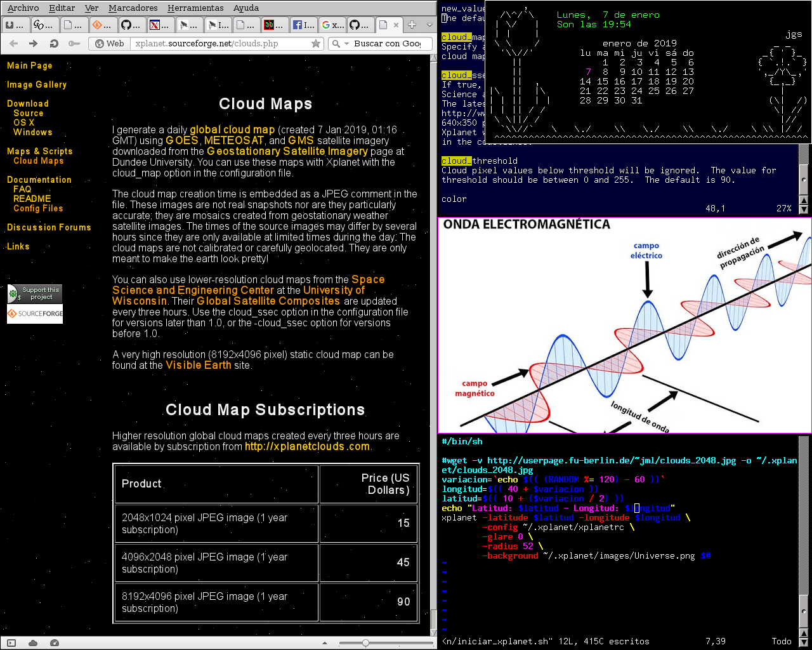This screenshot has height=650, width=812.
Task: Reload the xplanet clouds page
Action: pyautogui.click(x=54, y=44)
